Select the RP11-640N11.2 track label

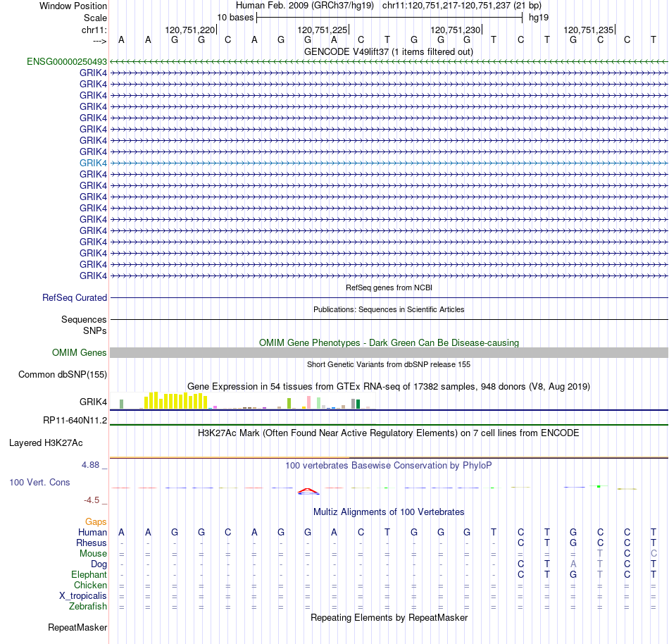(75, 421)
